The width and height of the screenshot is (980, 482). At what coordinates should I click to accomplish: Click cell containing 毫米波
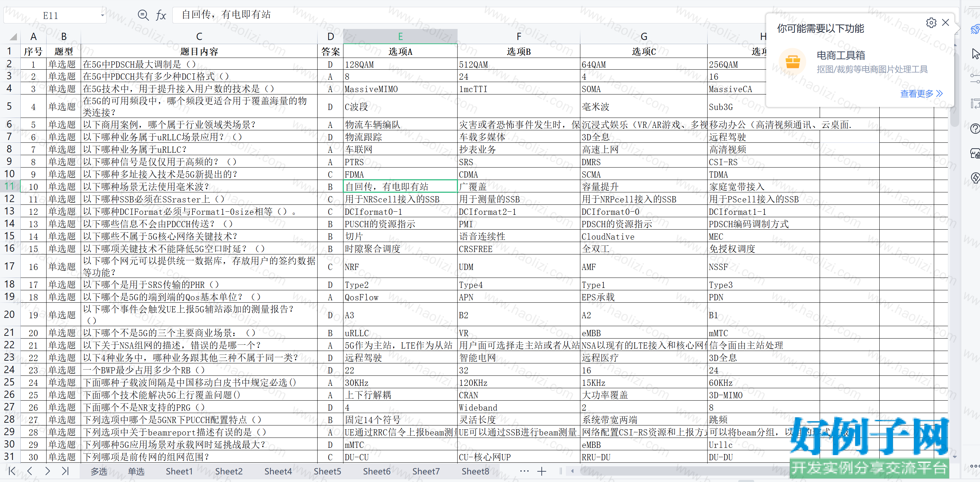point(644,107)
